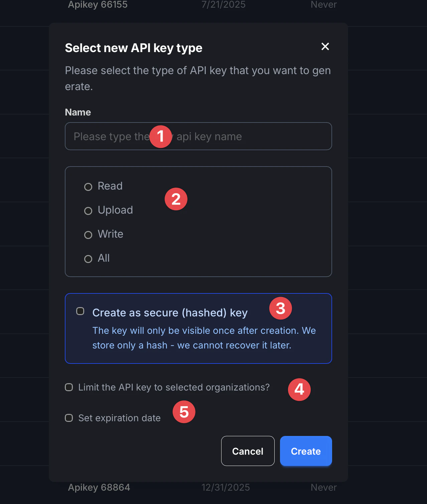Viewport: 427px width, 504px height.
Task: Choose the Upload key type
Action: point(88,211)
